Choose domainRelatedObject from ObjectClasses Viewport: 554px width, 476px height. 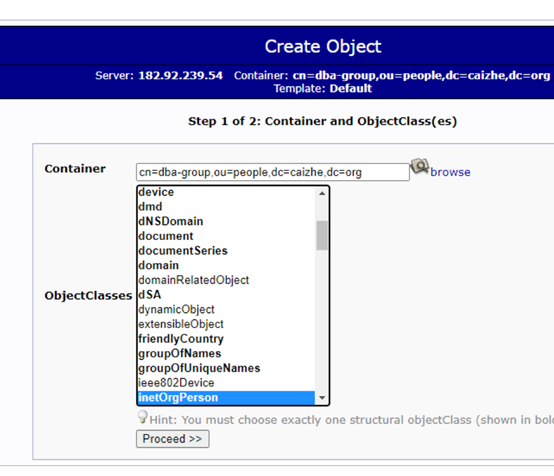click(x=226, y=280)
